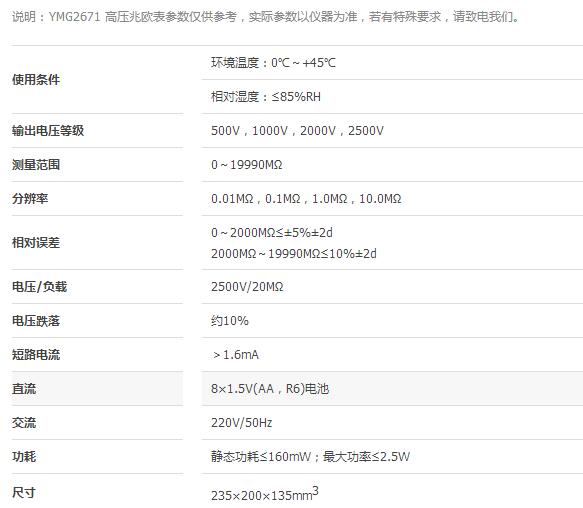Select the 500V, 1000V, 2000V, 2500V value

click(x=297, y=131)
